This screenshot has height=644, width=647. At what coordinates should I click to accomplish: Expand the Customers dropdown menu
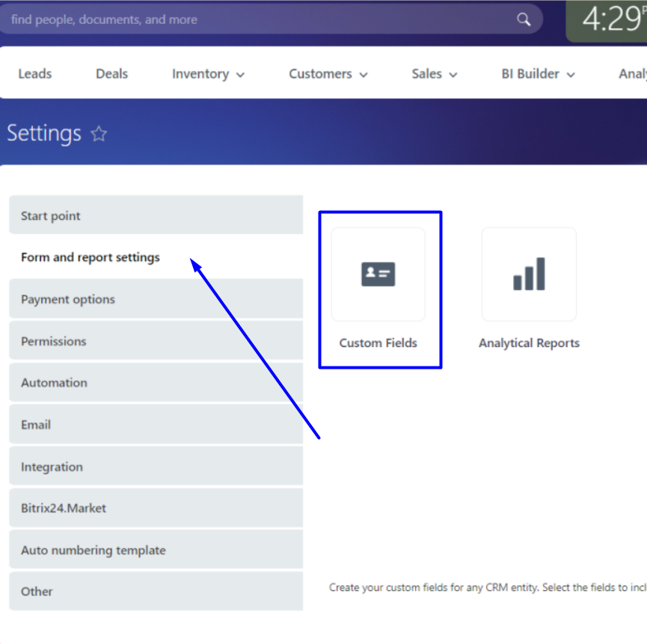[328, 74]
